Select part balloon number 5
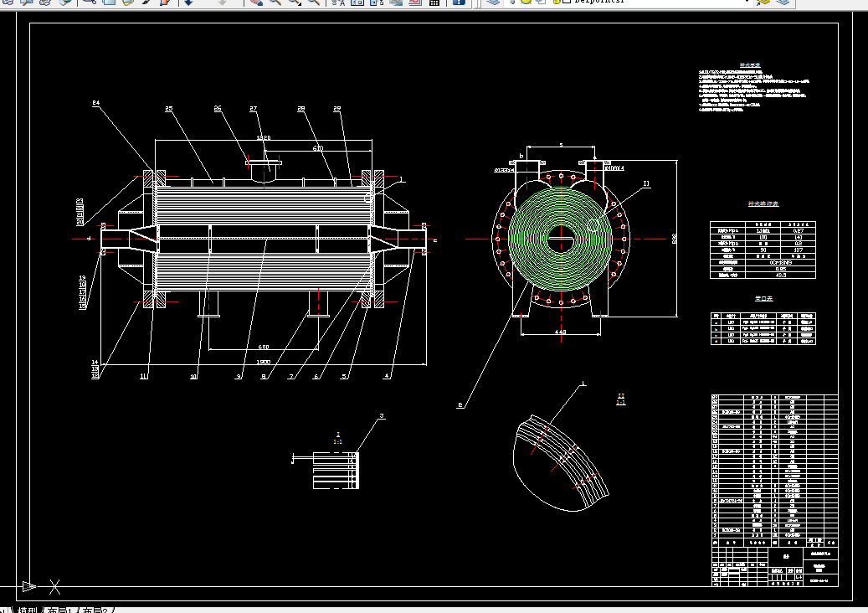The image size is (868, 613). (344, 377)
